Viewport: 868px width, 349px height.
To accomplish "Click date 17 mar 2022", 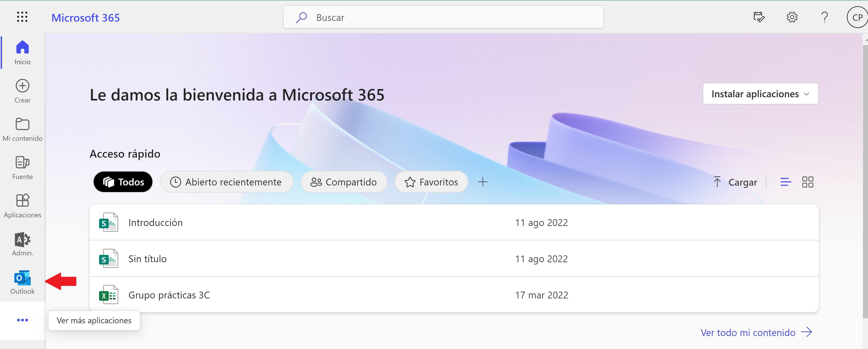I will click(x=542, y=295).
